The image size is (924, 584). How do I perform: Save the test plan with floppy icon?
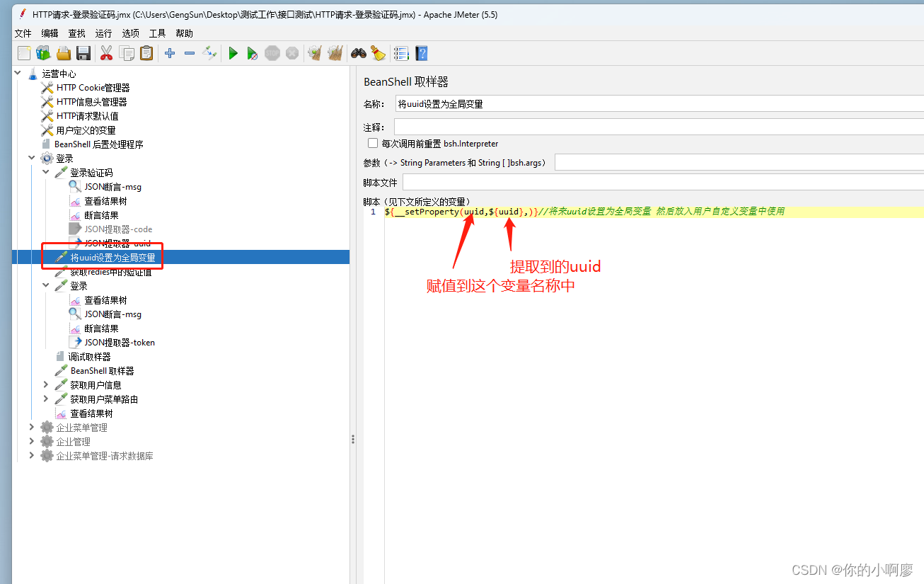click(83, 53)
